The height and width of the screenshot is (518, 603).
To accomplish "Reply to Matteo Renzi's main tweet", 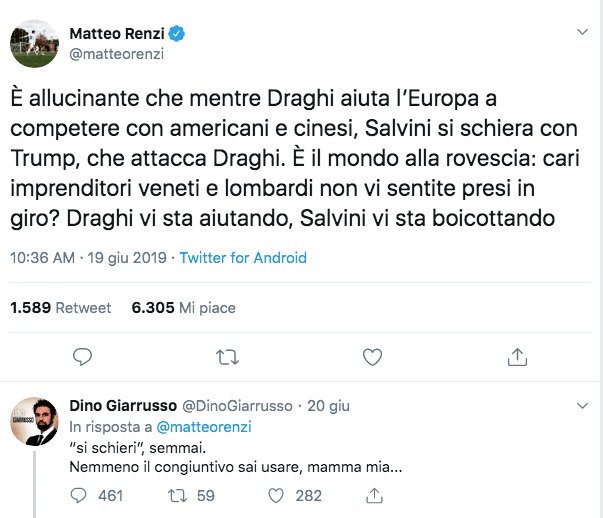I will click(84, 356).
